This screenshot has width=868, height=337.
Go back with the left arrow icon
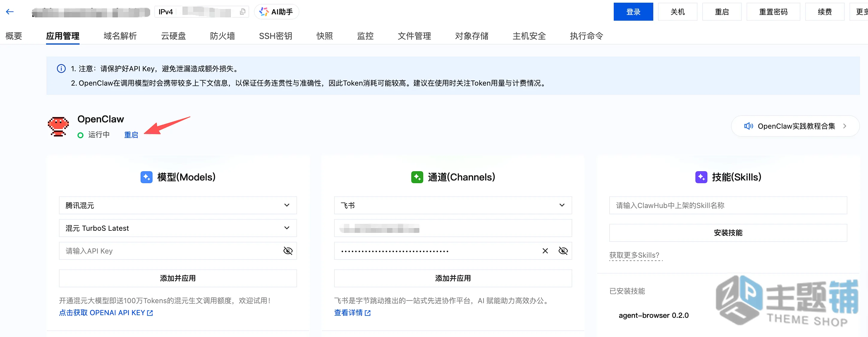10,12
